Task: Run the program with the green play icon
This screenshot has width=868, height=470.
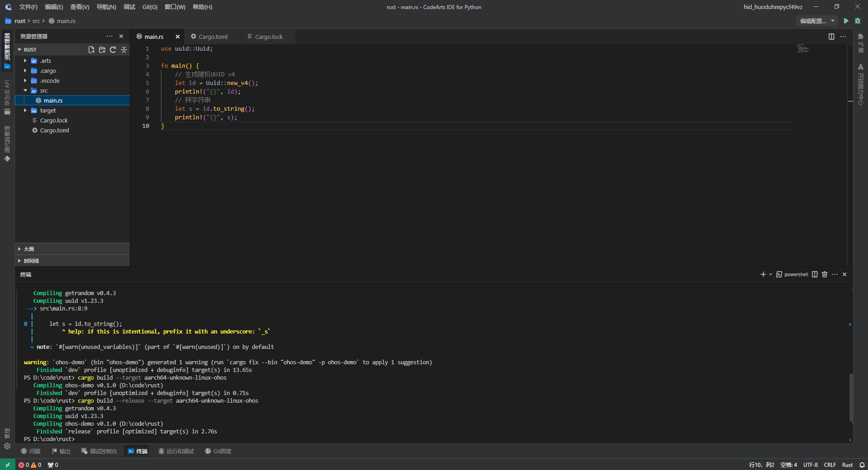Action: (846, 21)
